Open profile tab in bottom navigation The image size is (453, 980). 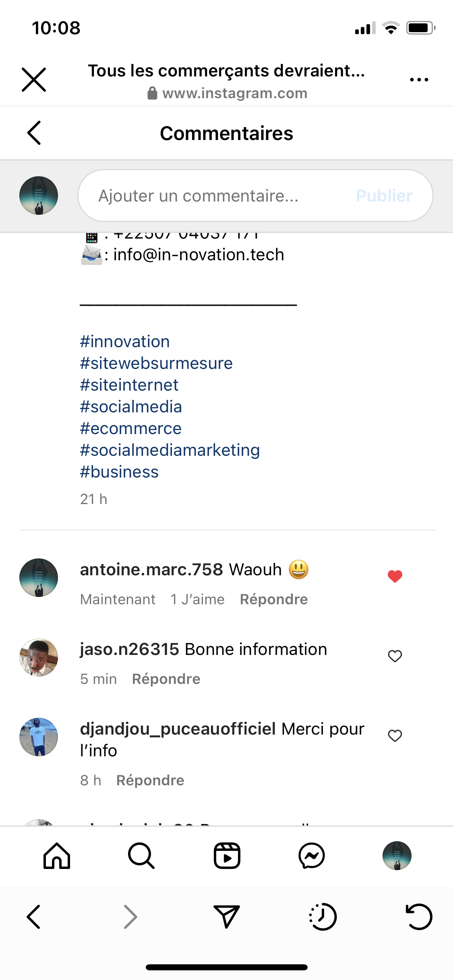(397, 856)
